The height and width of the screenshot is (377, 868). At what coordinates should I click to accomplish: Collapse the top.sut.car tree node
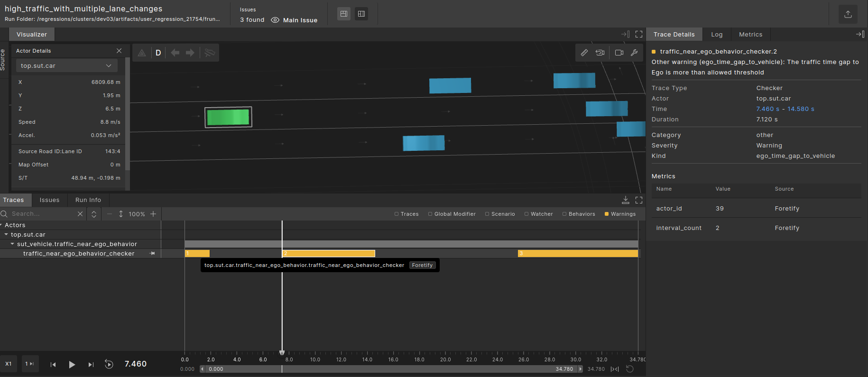[6, 235]
